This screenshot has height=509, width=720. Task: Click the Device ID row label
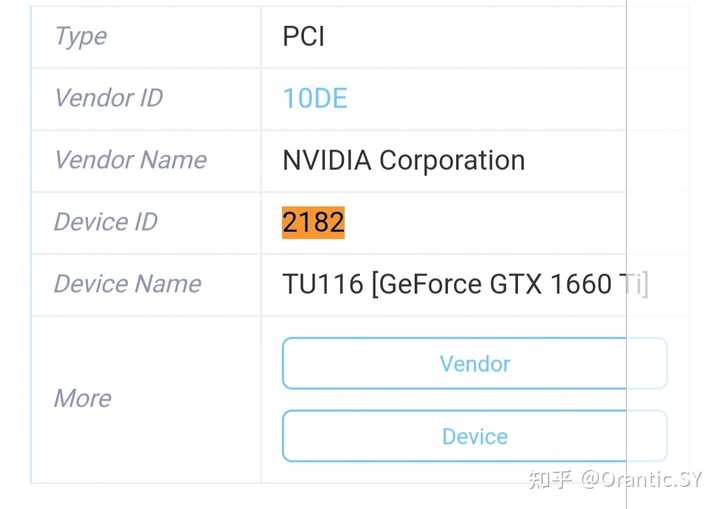click(x=106, y=222)
